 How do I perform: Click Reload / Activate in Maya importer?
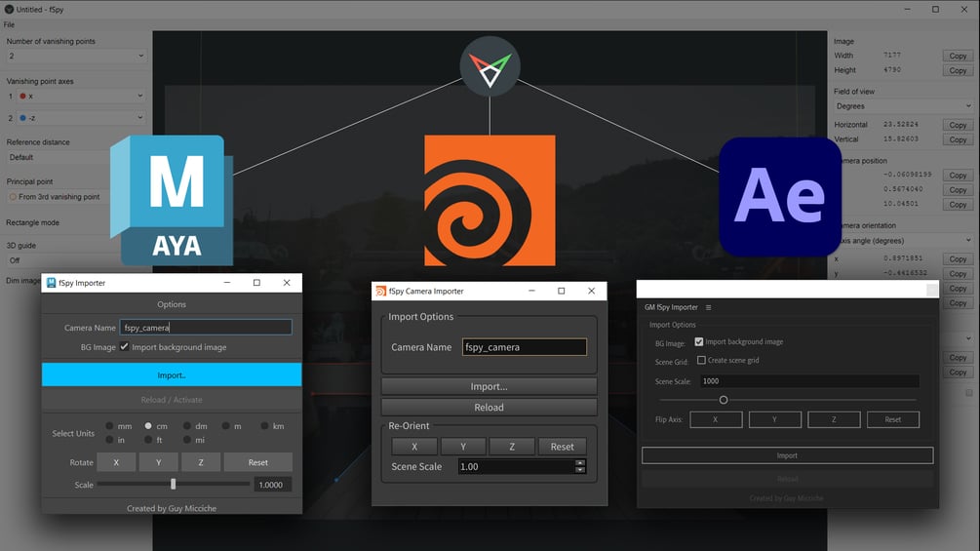tap(172, 400)
